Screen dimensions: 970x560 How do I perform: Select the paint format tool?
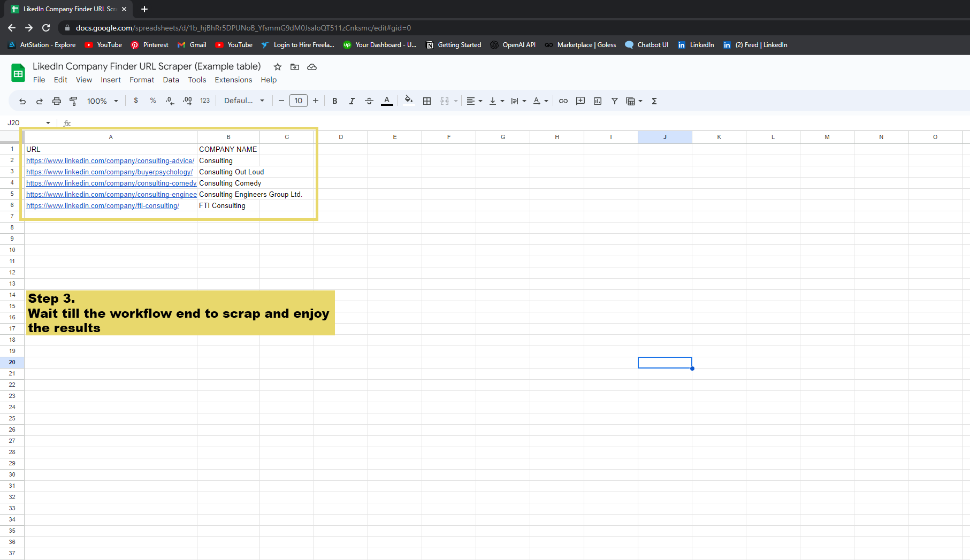coord(74,101)
